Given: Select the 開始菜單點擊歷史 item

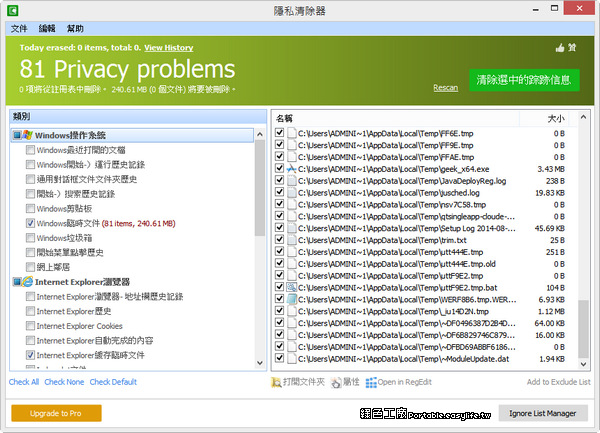Looking at the screenshot, I should (x=70, y=252).
